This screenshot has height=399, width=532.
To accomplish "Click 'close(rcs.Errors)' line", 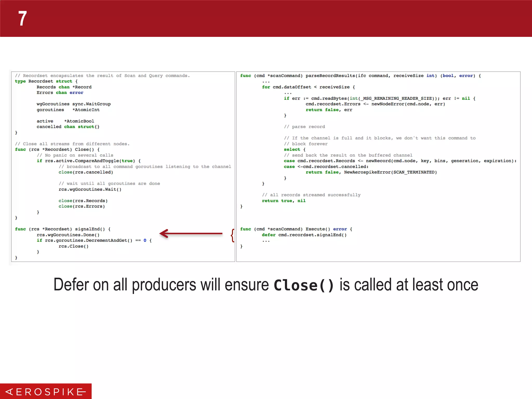I will pyautogui.click(x=82, y=207).
